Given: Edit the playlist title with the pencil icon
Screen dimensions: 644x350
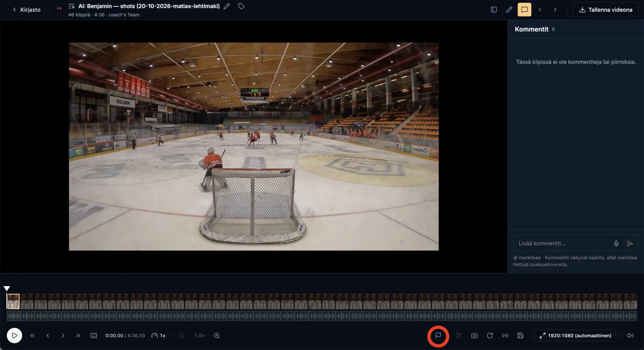Looking at the screenshot, I should tap(227, 6).
